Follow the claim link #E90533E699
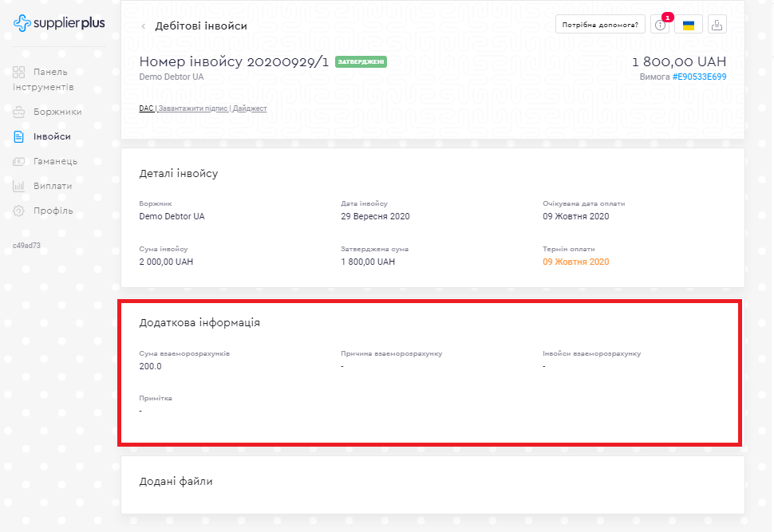774x532 pixels. (699, 77)
